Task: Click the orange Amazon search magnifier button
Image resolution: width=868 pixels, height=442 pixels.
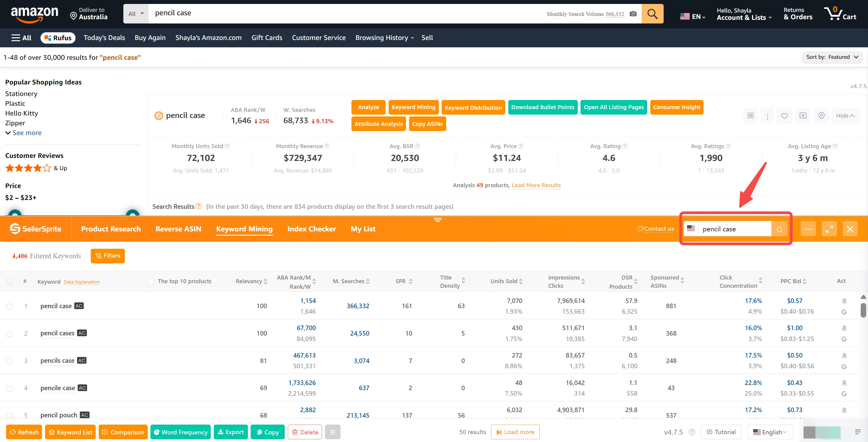Action: 652,14
